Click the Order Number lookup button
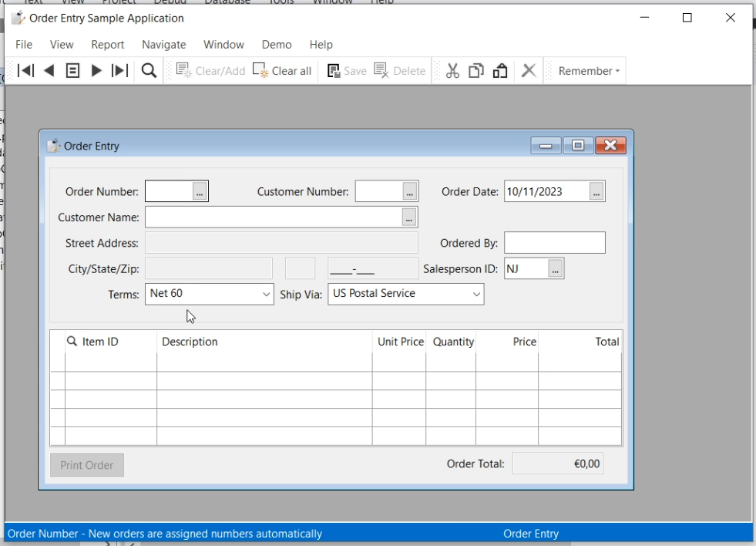Image resolution: width=756 pixels, height=546 pixels. [x=200, y=191]
